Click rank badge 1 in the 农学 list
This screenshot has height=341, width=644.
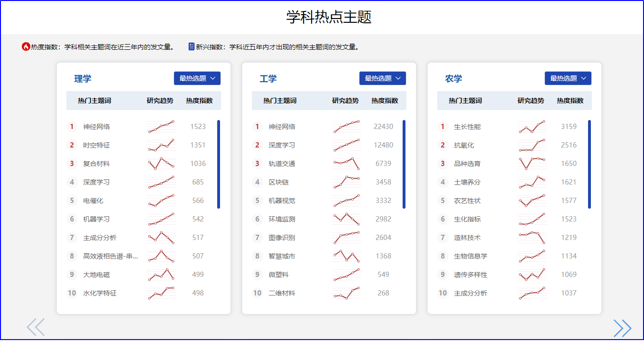tap(443, 127)
